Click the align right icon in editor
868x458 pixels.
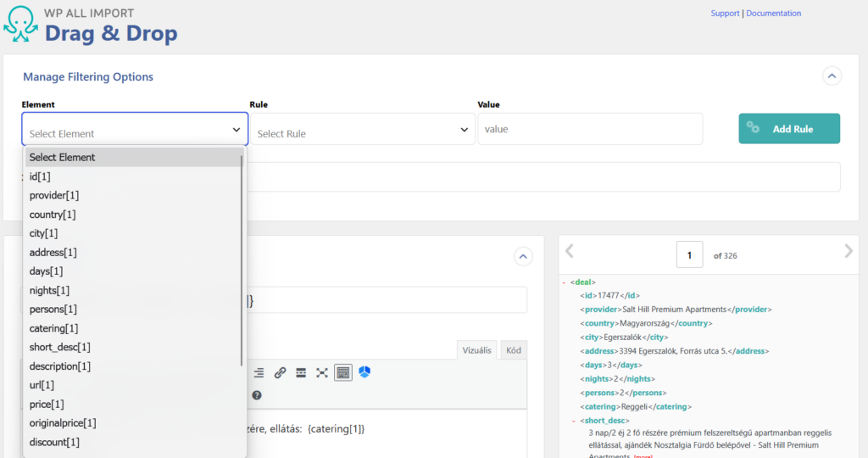point(259,372)
